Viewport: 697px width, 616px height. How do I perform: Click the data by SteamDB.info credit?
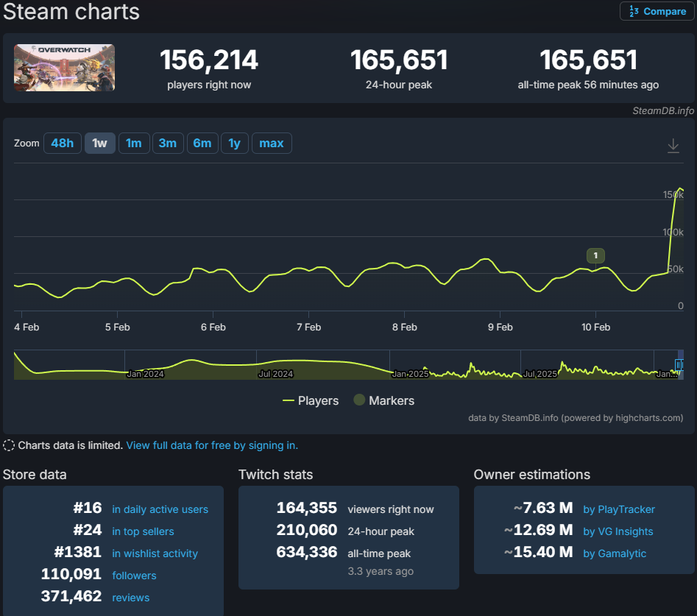coord(576,418)
